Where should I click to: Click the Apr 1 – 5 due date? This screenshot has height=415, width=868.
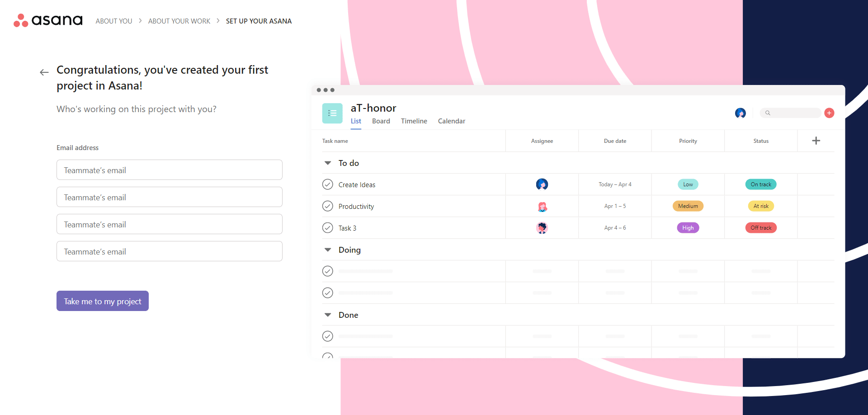pyautogui.click(x=615, y=206)
